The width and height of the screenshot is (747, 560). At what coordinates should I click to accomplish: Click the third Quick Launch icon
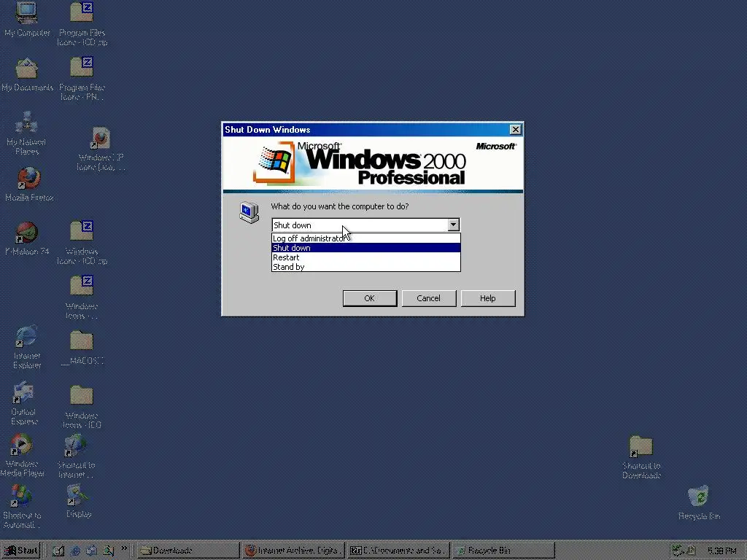[x=91, y=551]
